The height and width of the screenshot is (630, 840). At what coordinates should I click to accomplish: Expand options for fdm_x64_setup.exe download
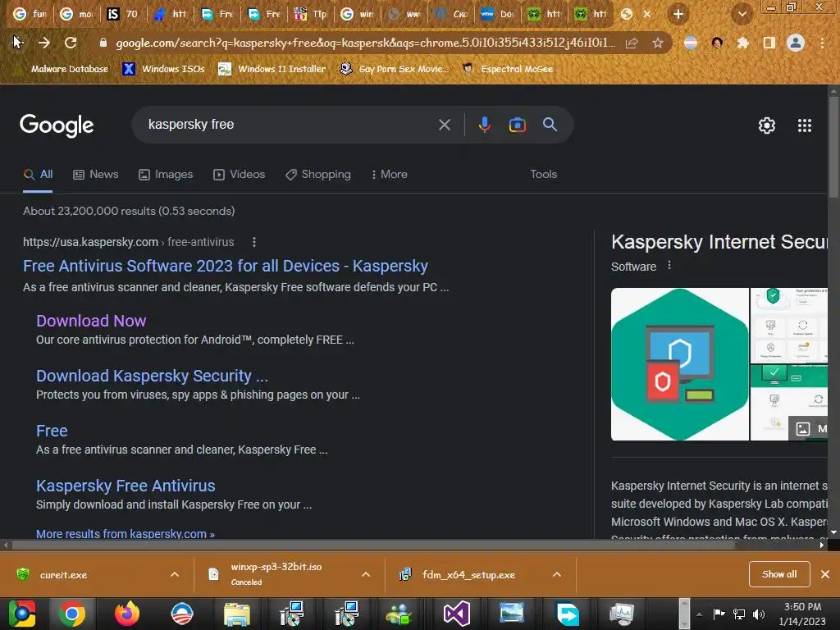click(x=557, y=574)
